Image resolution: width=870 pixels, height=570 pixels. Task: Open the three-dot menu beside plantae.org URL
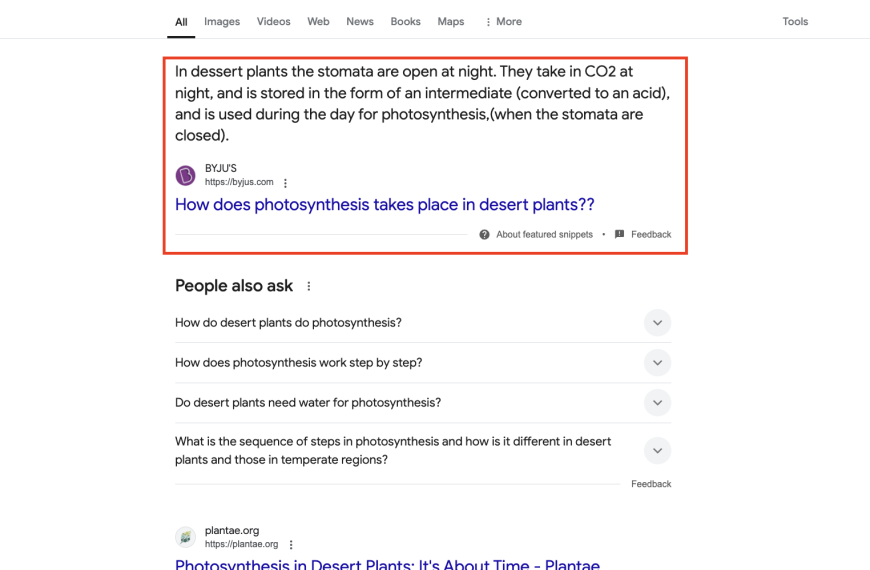[x=291, y=545]
